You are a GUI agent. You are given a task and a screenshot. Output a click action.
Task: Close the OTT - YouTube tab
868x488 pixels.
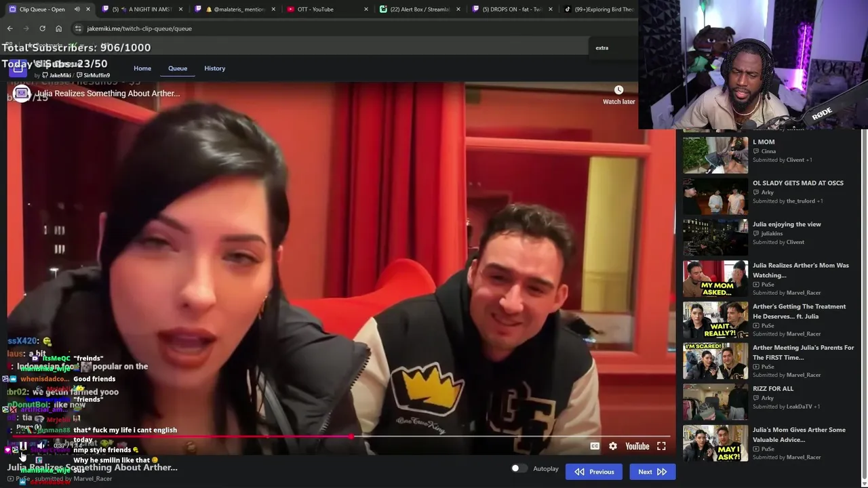(366, 9)
